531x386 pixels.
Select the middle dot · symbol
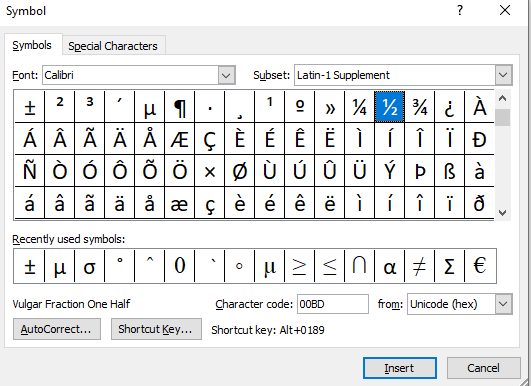coord(210,107)
